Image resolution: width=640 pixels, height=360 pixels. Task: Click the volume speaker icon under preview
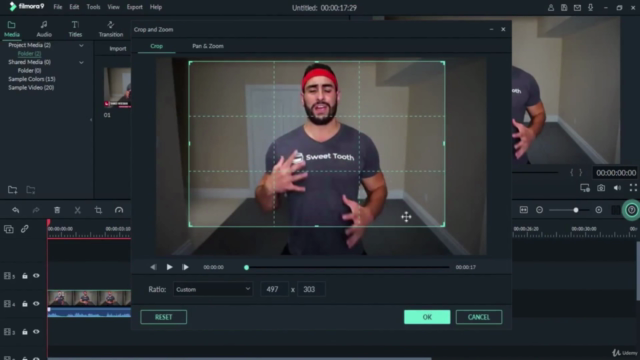click(x=617, y=188)
